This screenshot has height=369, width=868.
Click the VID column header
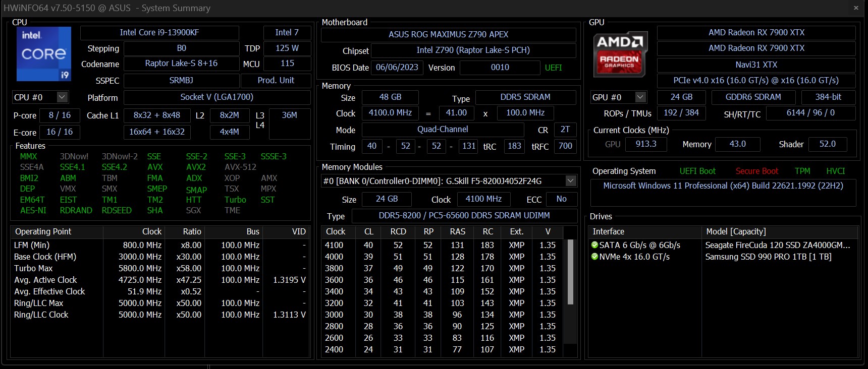[285, 232]
